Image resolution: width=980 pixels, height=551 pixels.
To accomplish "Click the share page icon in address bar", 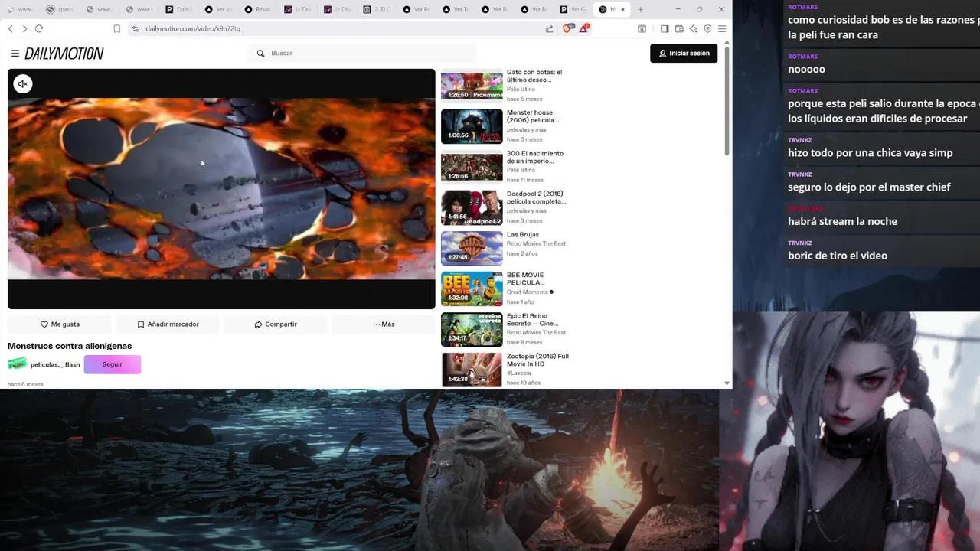I will pyautogui.click(x=549, y=28).
